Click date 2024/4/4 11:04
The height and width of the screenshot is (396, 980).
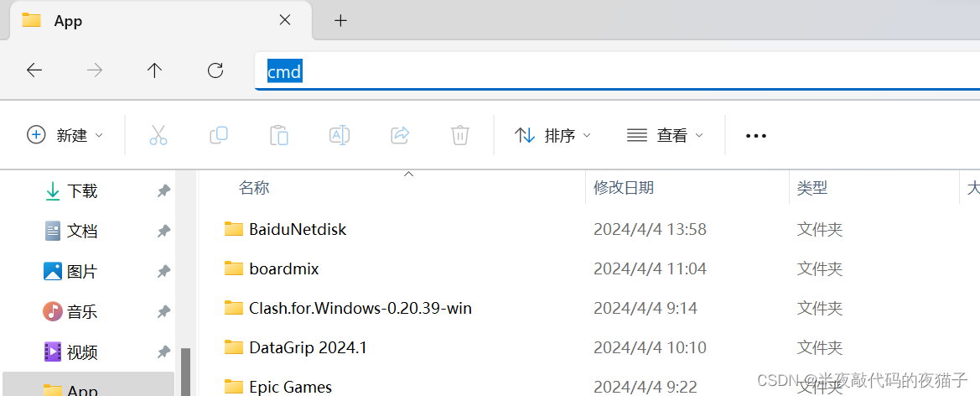click(650, 269)
